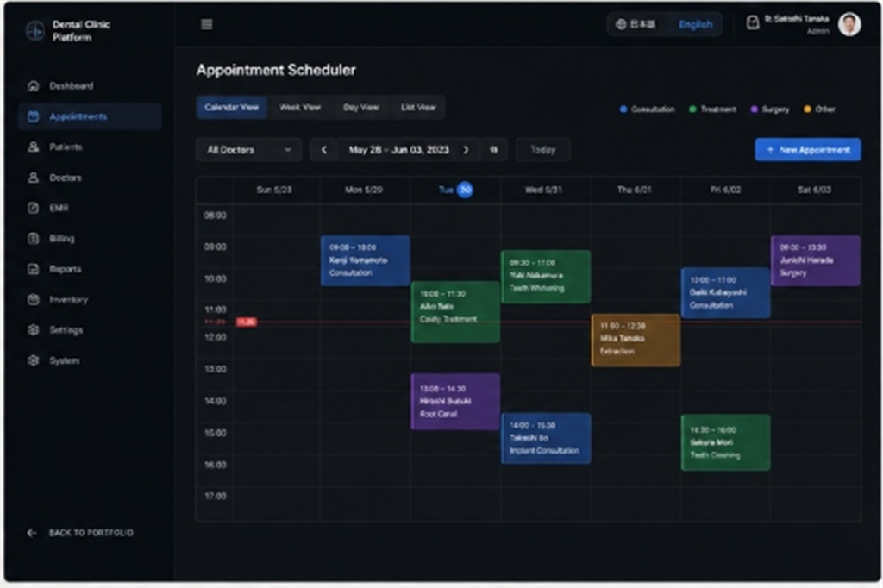Click the Sun 5/28 column header

click(274, 190)
